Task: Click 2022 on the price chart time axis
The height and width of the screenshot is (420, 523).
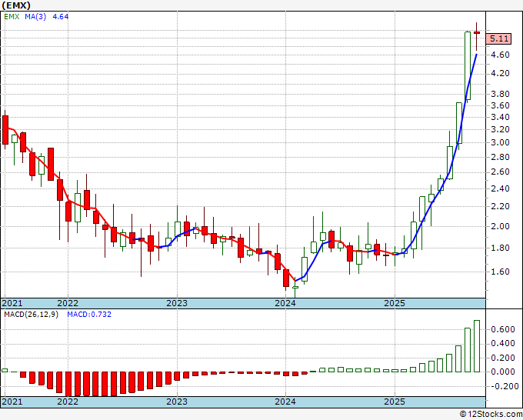Action: point(68,303)
